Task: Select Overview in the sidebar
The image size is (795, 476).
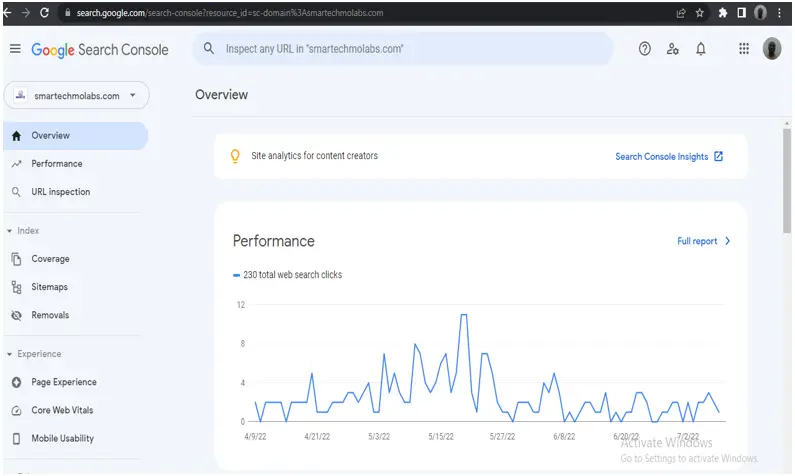Action: pos(76,136)
